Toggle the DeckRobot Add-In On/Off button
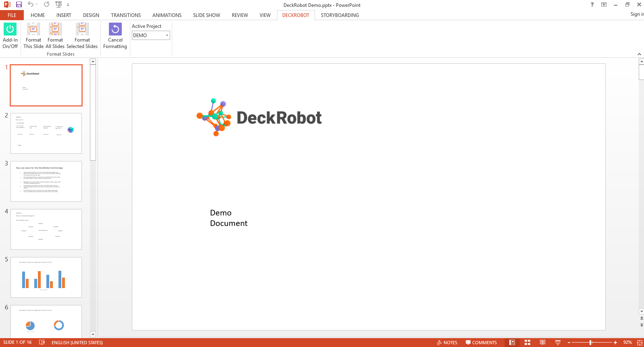Viewport: 644px width, 347px height. click(10, 36)
